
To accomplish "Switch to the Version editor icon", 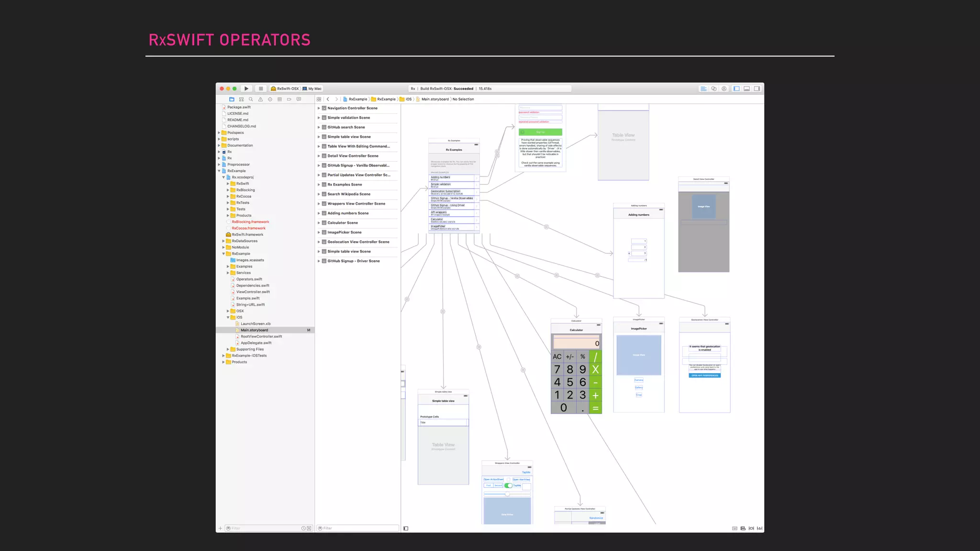I will pos(724,88).
